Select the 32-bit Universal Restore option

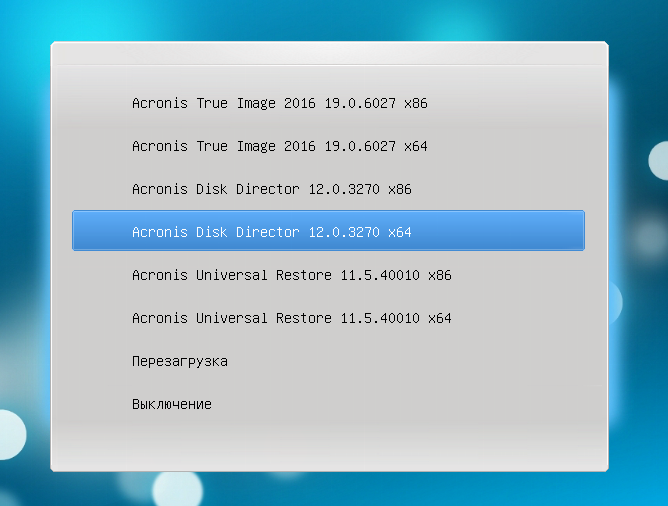click(292, 275)
